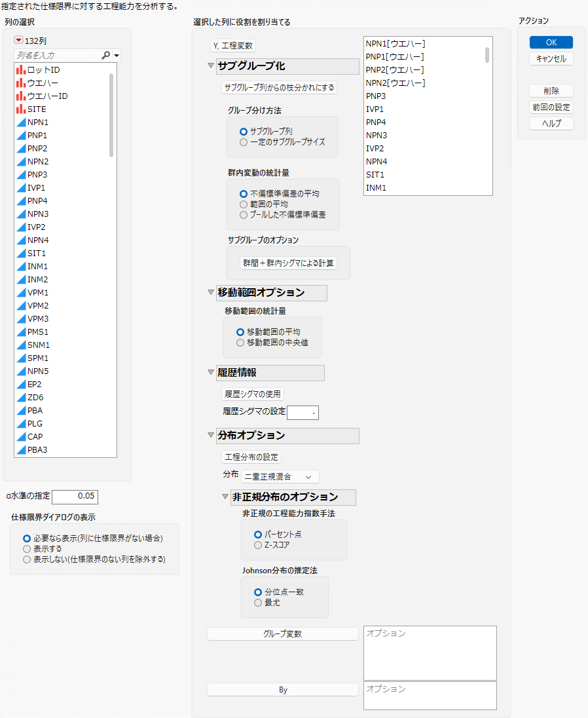This screenshot has width=588, height=718.
Task: Select Z-スコア capability index method
Action: [258, 545]
